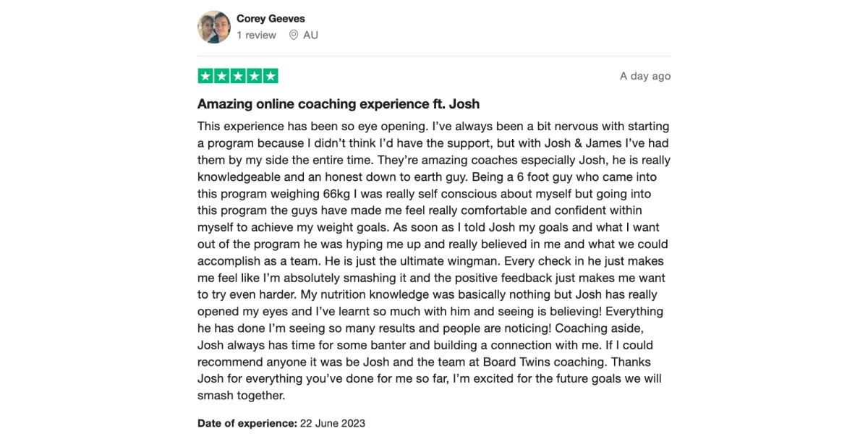Click the date "22 June 2023"

[x=332, y=423]
